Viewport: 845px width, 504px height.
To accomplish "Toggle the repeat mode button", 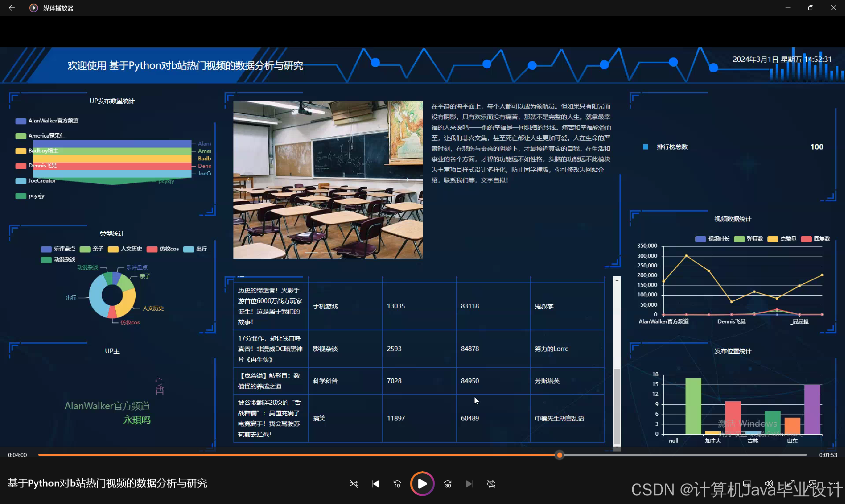I will tap(491, 484).
